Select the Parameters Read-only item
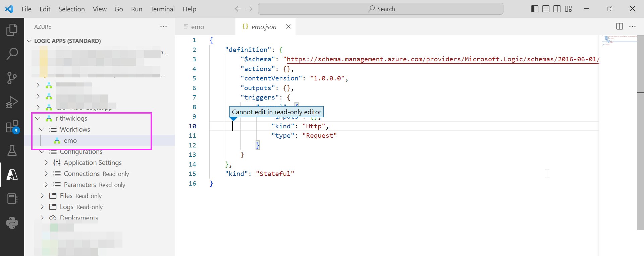 click(x=100, y=185)
